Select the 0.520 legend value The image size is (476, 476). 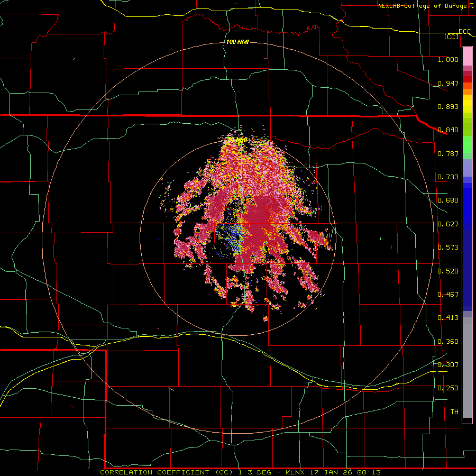[x=448, y=271]
